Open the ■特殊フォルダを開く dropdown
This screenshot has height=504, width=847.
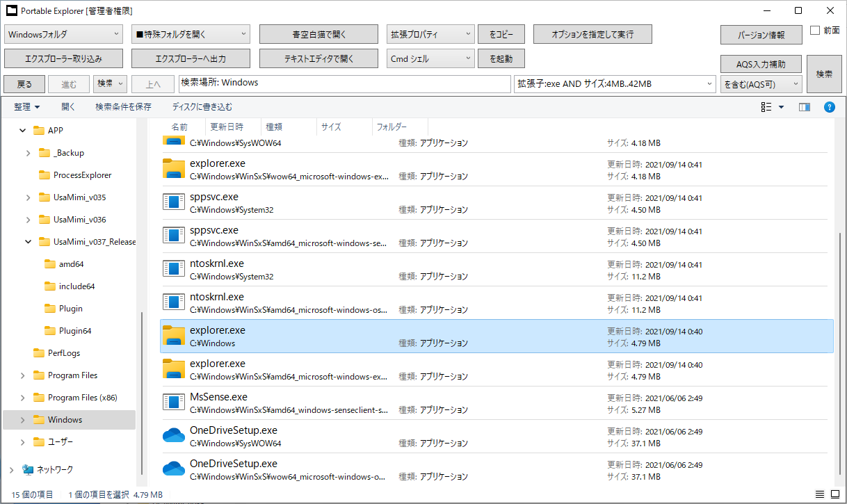(x=191, y=34)
